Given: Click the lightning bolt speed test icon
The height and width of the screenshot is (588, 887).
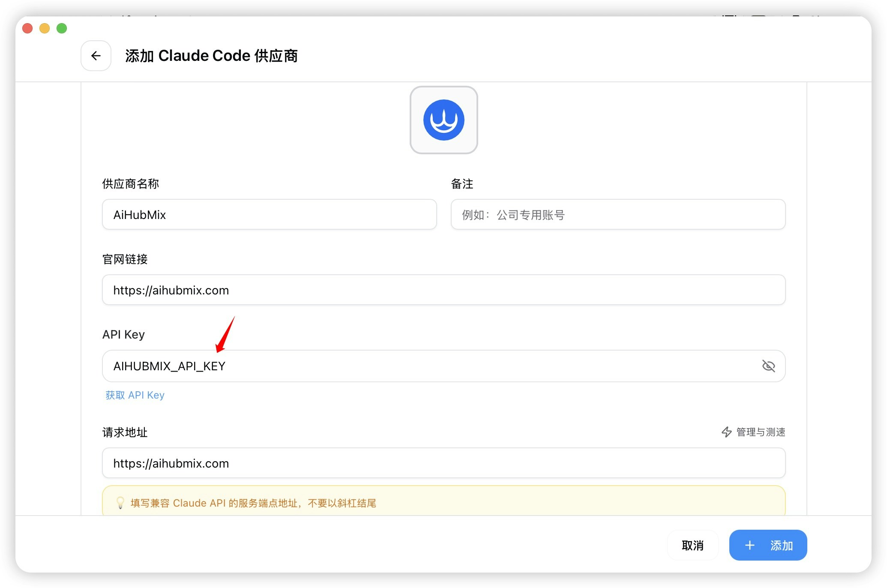Looking at the screenshot, I should (x=726, y=432).
